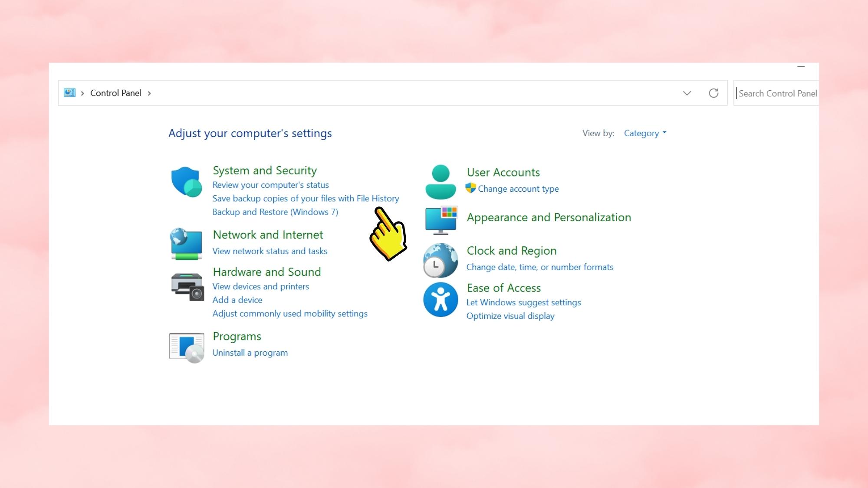Click the Control Panel icon in address bar
This screenshot has width=868, height=488.
coord(69,93)
